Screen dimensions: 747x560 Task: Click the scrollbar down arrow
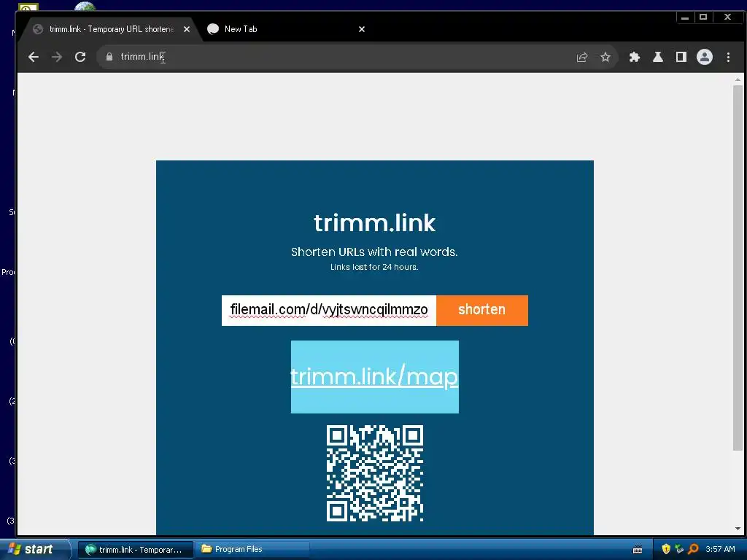[738, 529]
